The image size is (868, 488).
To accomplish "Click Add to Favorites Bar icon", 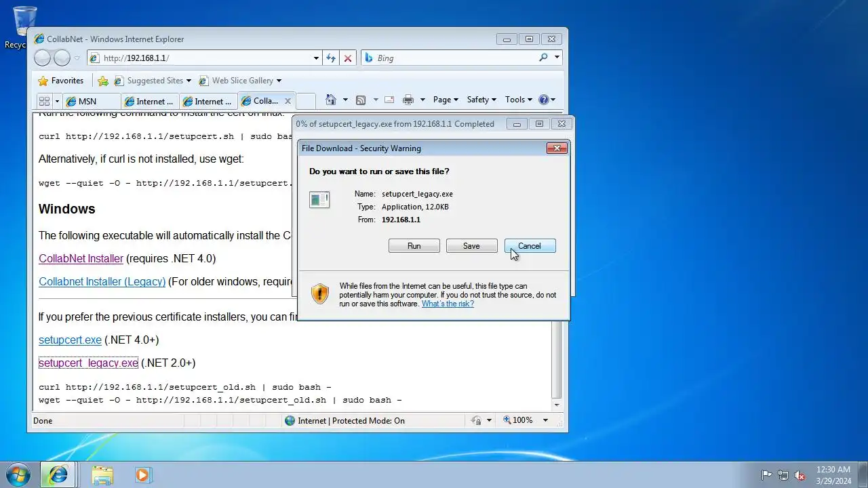I will point(103,81).
